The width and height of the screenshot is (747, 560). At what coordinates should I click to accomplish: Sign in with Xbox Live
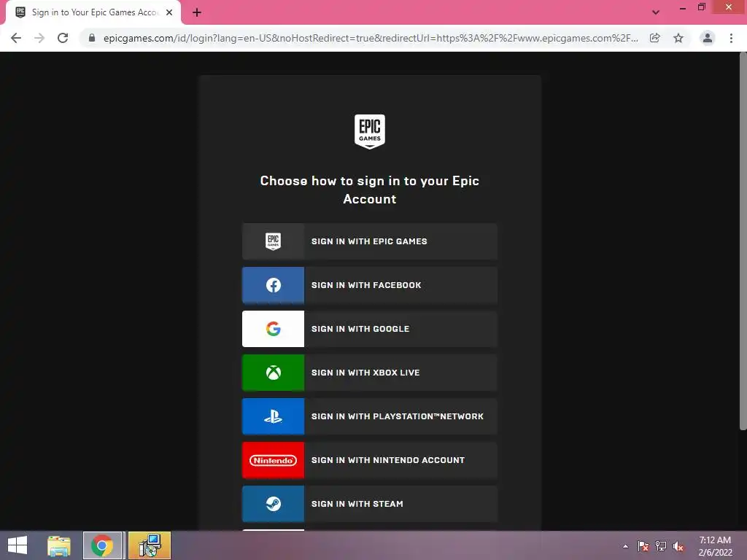click(370, 373)
